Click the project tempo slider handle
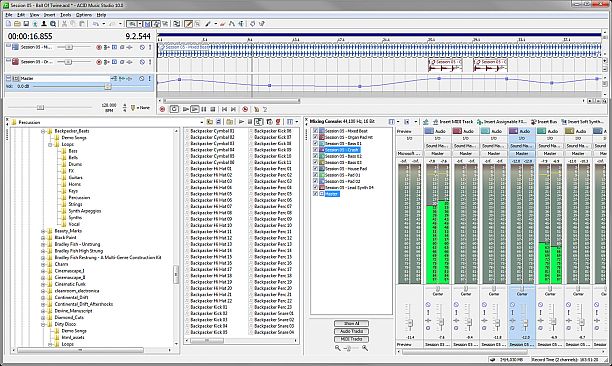The width and height of the screenshot is (612, 366). [40, 107]
